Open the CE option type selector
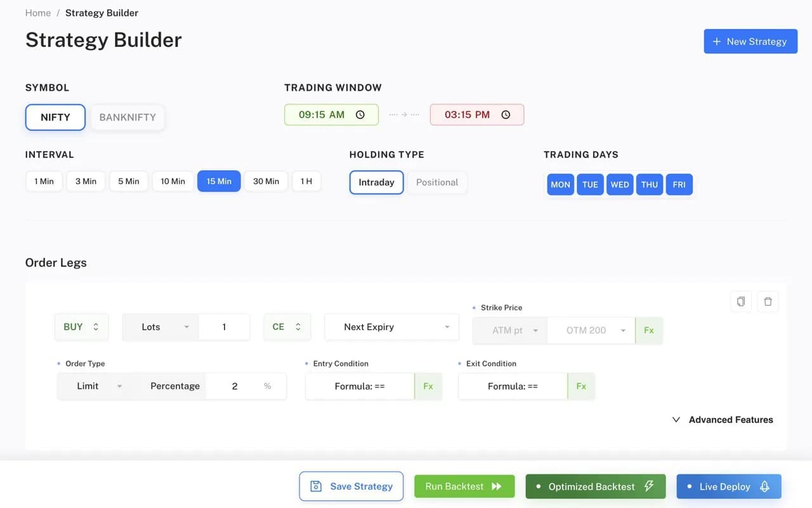 point(287,327)
